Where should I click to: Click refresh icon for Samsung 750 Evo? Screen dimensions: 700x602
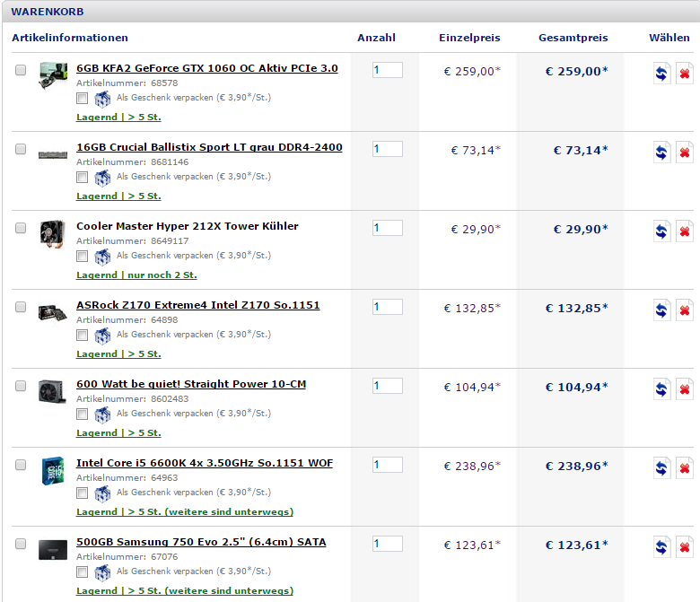coord(662,547)
